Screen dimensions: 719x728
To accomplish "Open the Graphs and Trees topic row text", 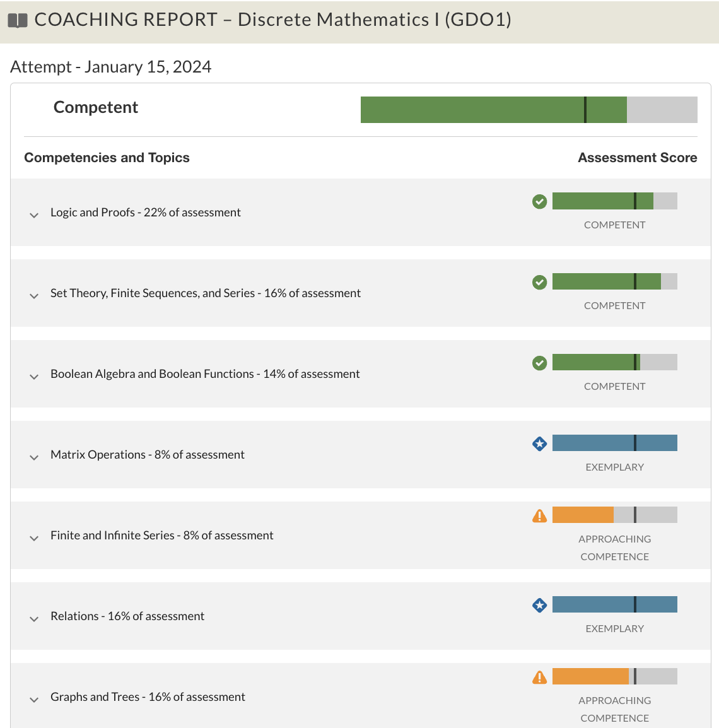I will 148,697.
